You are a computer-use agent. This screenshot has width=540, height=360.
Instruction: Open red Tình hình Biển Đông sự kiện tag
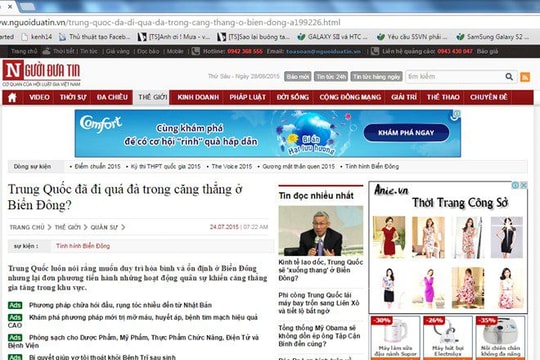click(83, 246)
